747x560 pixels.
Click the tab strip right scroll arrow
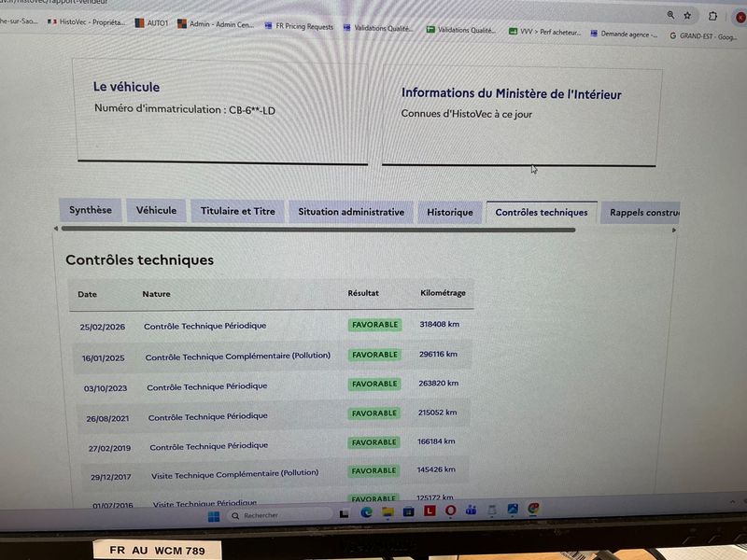673,230
